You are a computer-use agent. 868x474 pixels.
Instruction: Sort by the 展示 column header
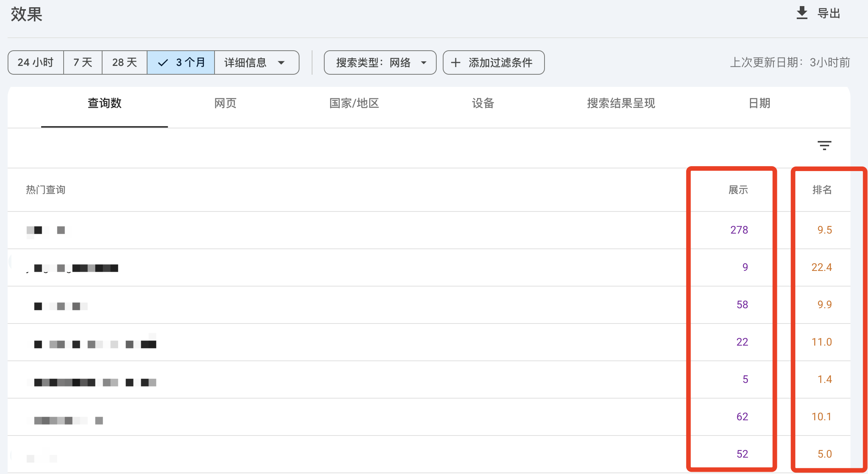pyautogui.click(x=738, y=190)
